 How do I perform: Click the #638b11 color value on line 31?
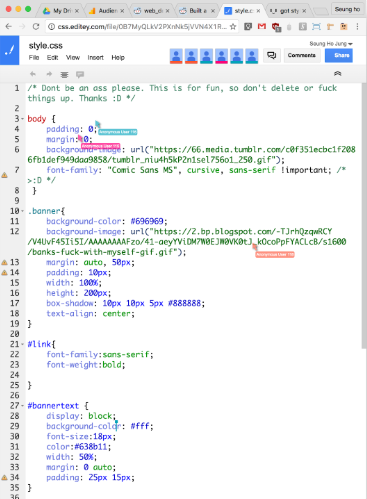point(90,447)
